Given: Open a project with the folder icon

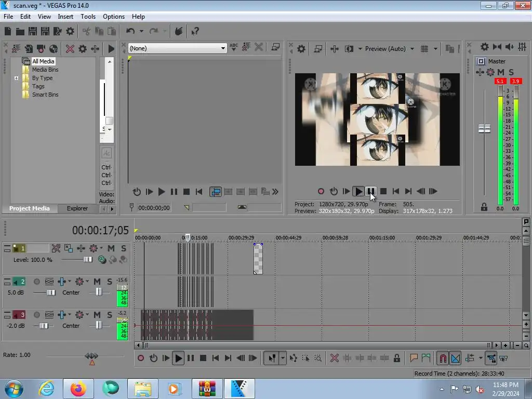Looking at the screenshot, I should (x=20, y=32).
